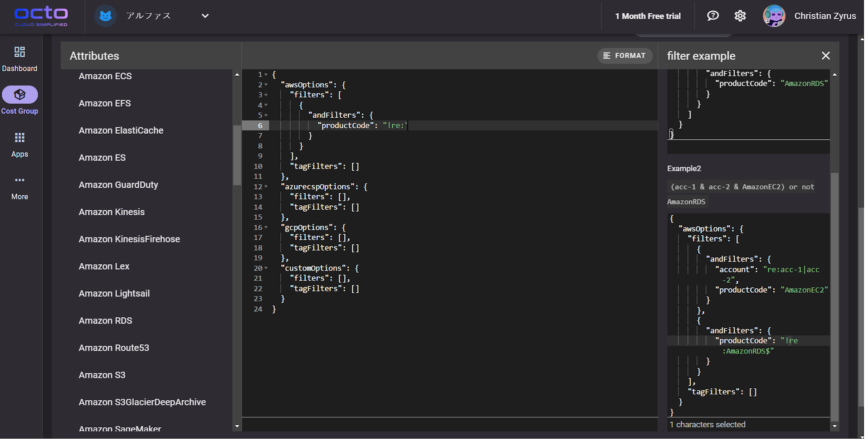
Task: Click the Christian Zyrus username
Action: 825,16
